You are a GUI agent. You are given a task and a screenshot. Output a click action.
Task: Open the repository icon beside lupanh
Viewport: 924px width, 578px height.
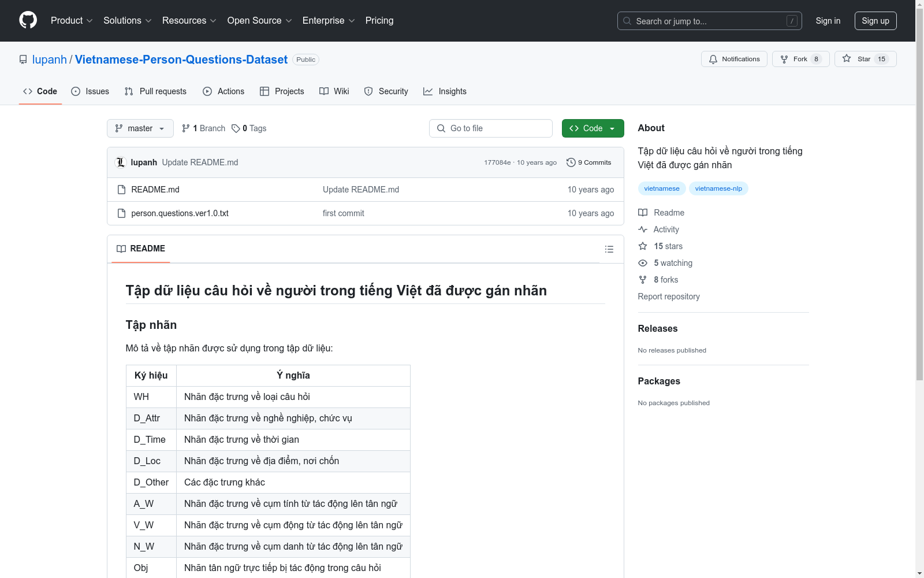23,60
